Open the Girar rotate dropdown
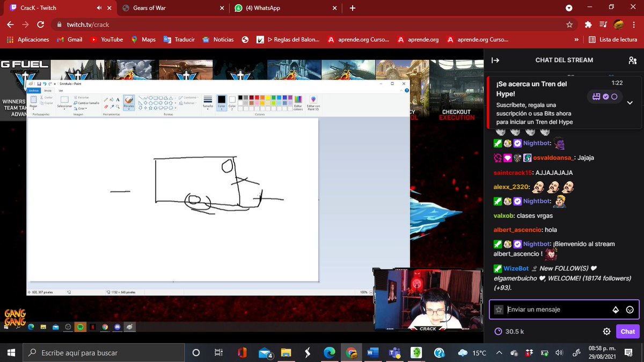The height and width of the screenshot is (362, 644). click(80, 108)
